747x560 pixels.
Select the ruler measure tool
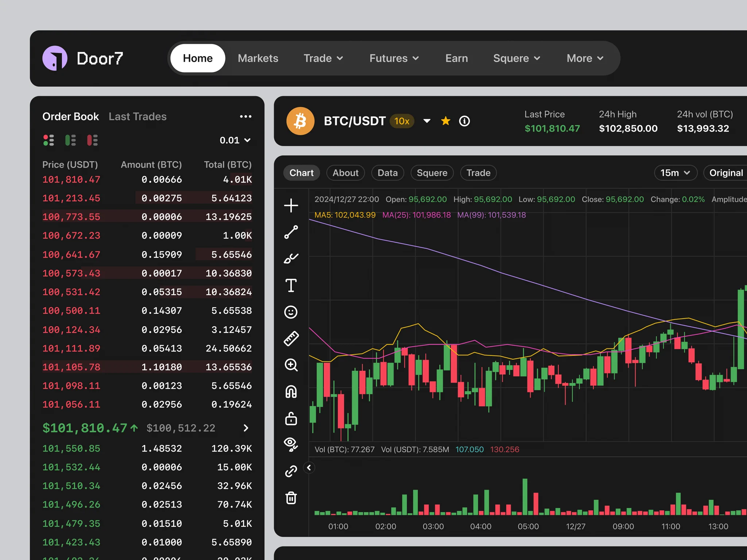291,338
